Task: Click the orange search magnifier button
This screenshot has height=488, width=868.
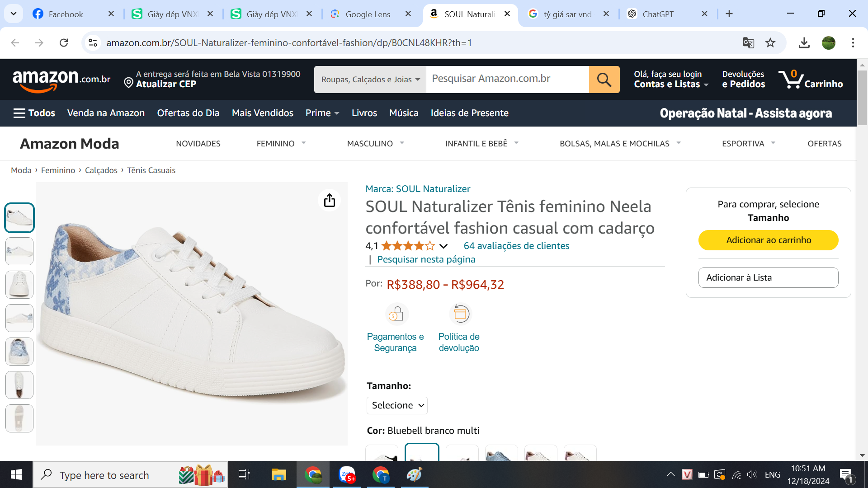Action: (x=604, y=80)
